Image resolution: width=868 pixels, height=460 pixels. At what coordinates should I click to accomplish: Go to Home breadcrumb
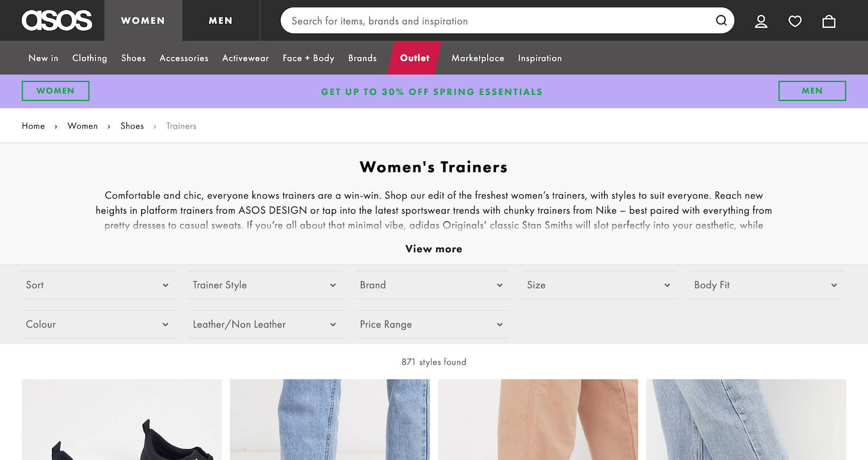[x=33, y=126]
